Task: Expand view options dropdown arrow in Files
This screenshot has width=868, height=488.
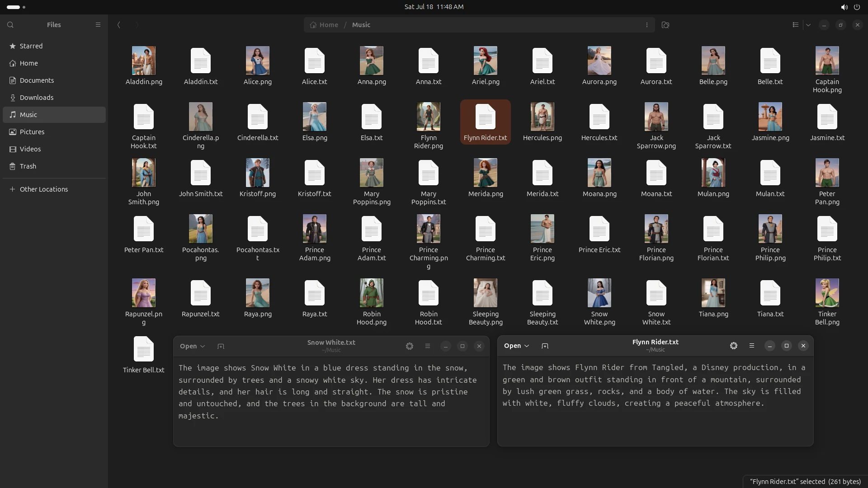Action: tap(808, 25)
